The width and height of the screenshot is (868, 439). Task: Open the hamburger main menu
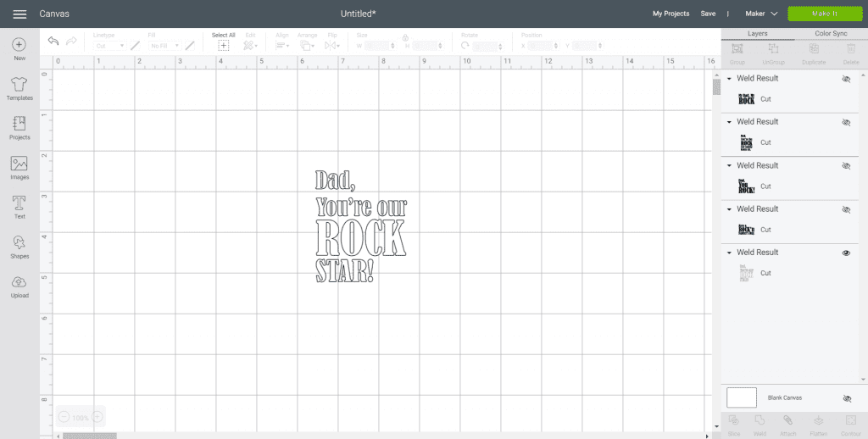tap(19, 14)
